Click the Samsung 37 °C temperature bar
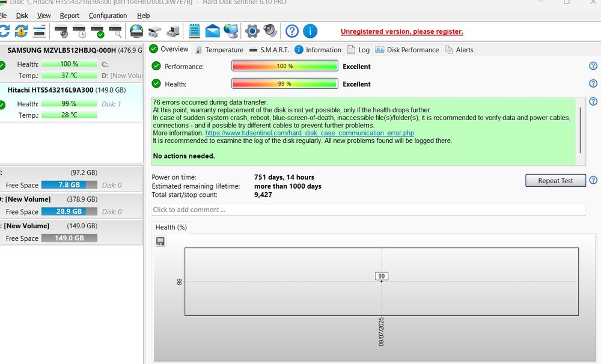This screenshot has height=364, width=601. pos(69,75)
